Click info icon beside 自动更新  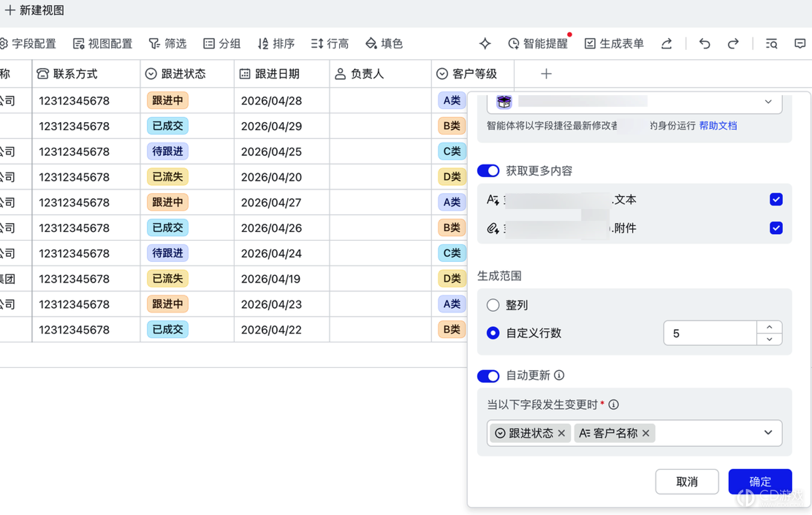pyautogui.click(x=559, y=375)
